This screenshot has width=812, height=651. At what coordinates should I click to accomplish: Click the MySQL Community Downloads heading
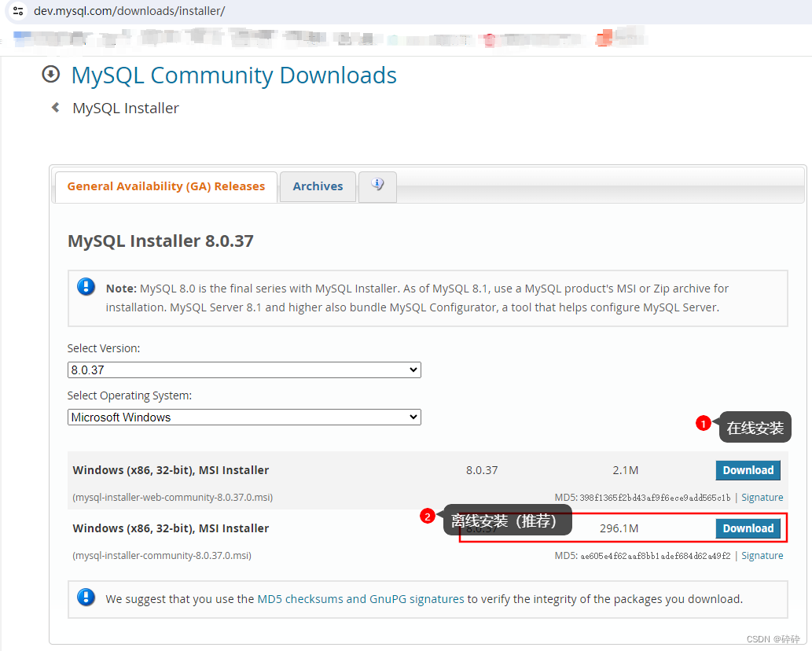(234, 75)
